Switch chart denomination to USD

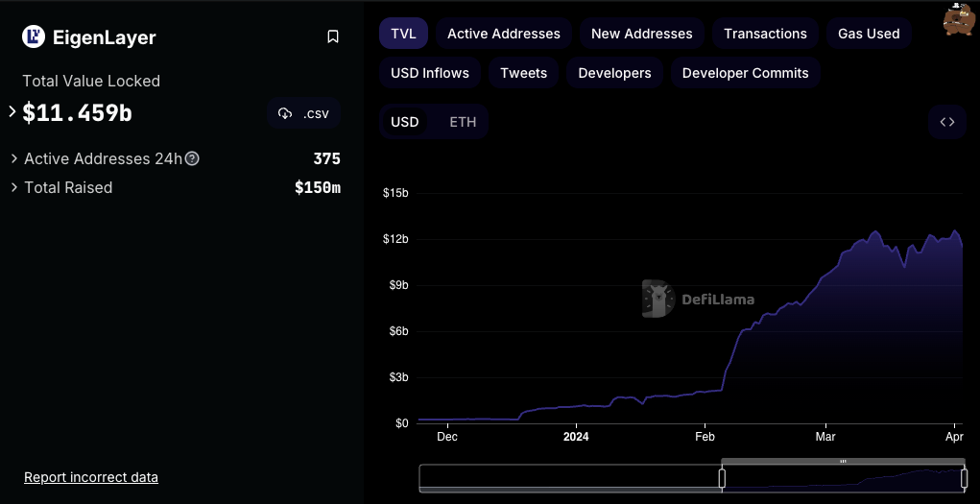405,122
